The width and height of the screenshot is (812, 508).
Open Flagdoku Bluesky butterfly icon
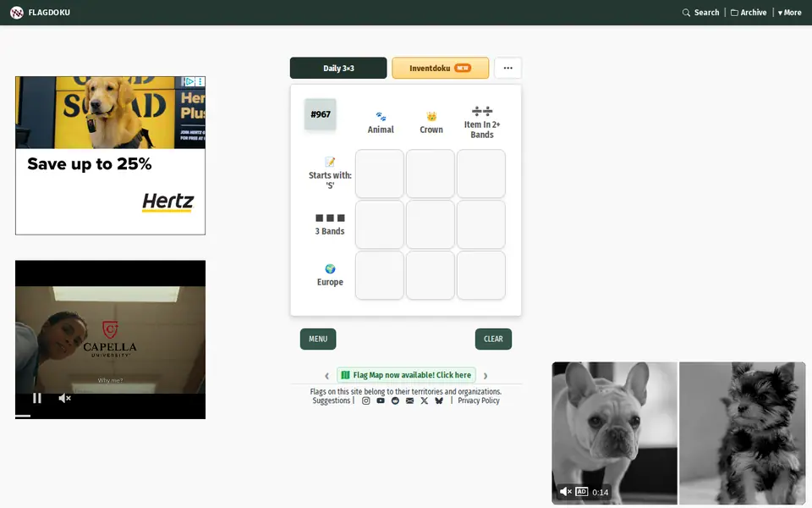pos(439,400)
